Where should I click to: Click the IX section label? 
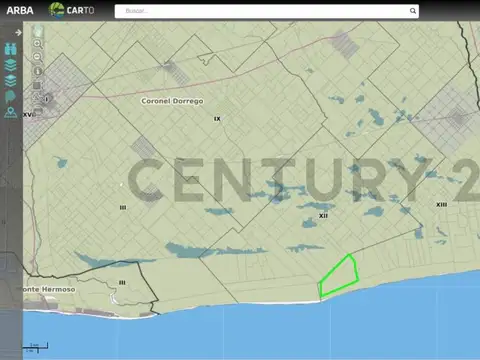click(x=217, y=119)
